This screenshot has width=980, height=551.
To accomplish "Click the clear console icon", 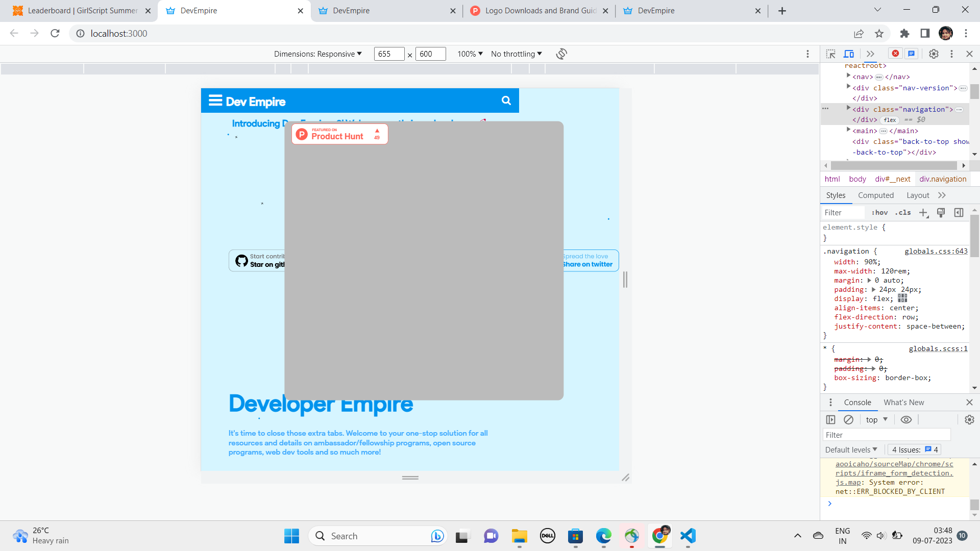I will pos(848,419).
